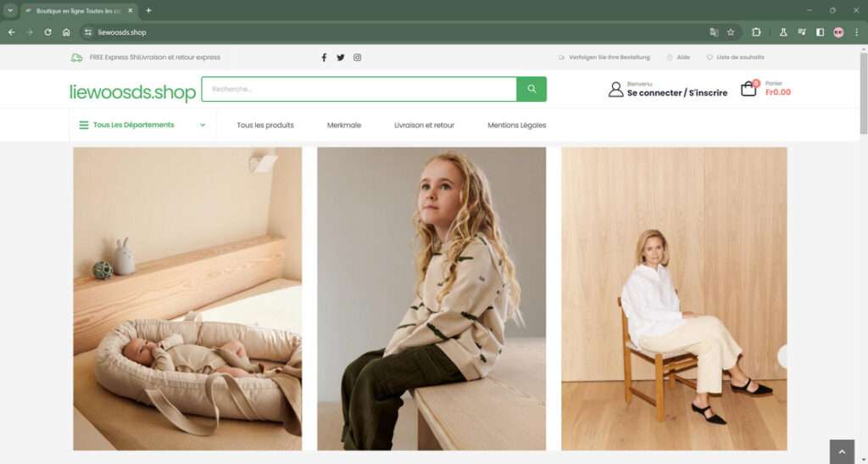Bookmark this page with star icon
868x464 pixels.
(731, 32)
